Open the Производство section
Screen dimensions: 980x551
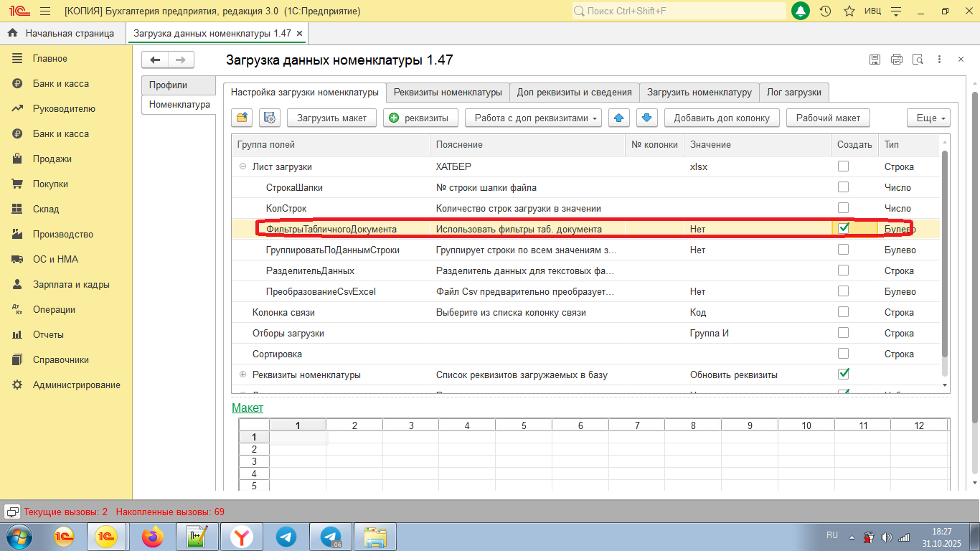click(x=63, y=235)
